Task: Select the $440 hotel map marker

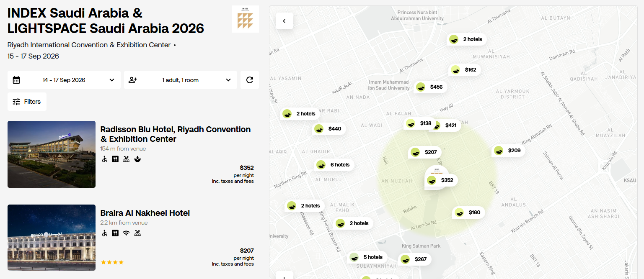Action: point(329,129)
